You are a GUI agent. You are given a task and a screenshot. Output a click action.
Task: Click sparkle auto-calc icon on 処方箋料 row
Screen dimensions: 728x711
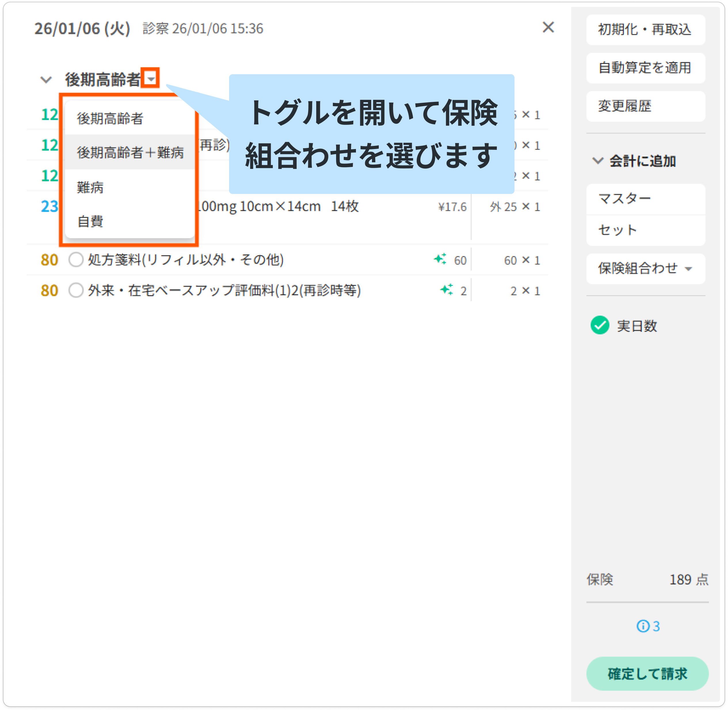(x=440, y=259)
